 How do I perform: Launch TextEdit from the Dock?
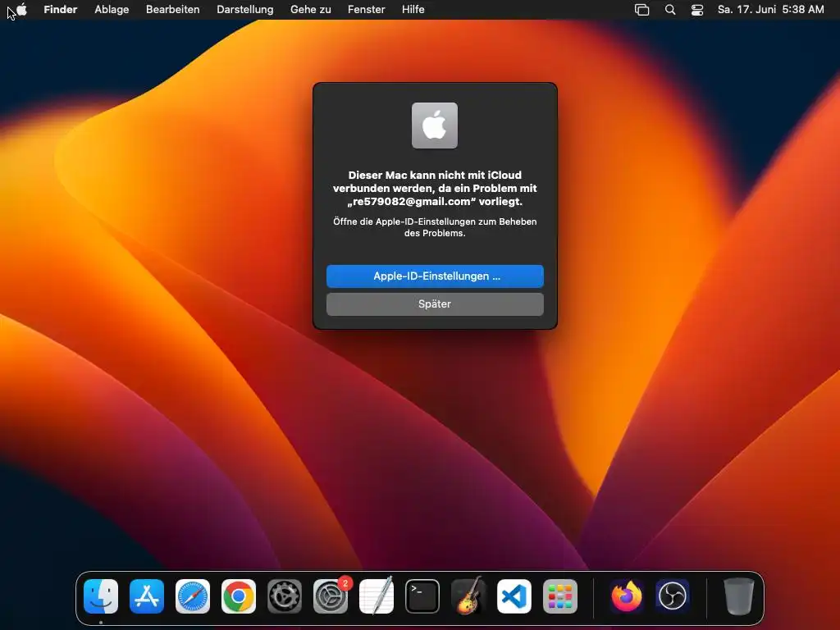click(x=376, y=596)
